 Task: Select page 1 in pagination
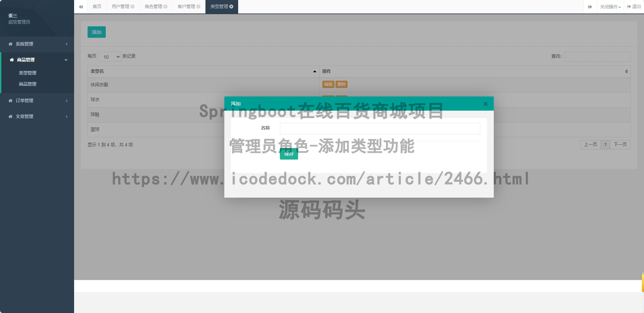click(605, 144)
